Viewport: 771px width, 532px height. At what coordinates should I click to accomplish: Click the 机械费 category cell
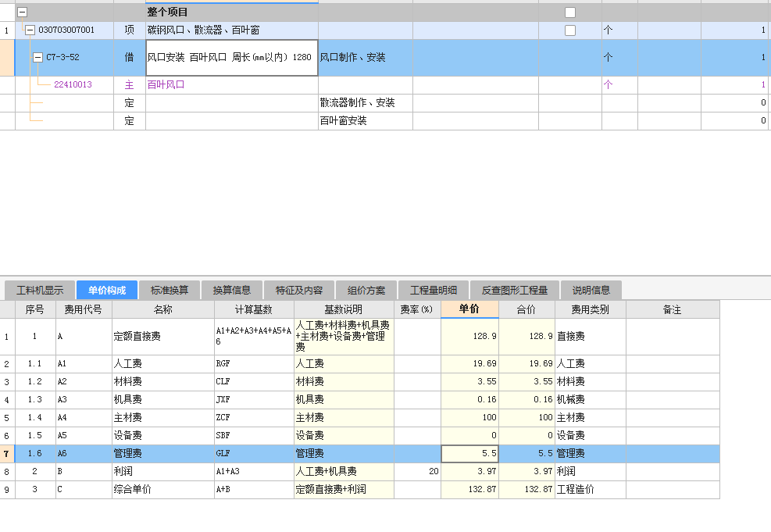click(x=590, y=400)
